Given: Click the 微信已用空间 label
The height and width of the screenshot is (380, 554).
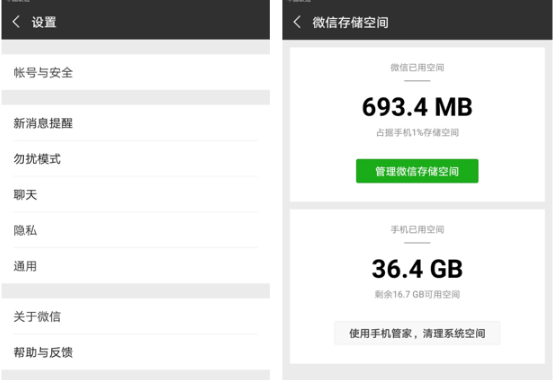Looking at the screenshot, I should coord(417,67).
